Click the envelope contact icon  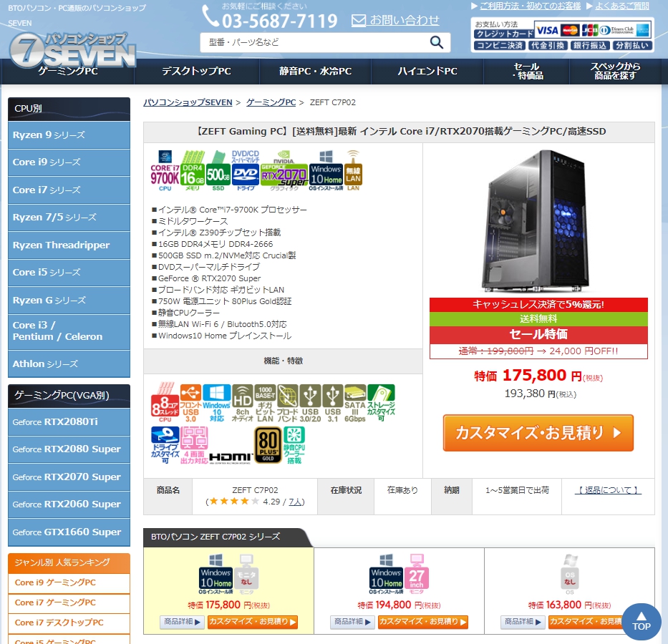point(359,21)
